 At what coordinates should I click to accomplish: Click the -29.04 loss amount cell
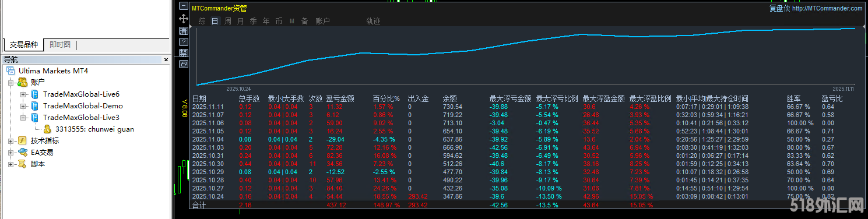pyautogui.click(x=335, y=139)
